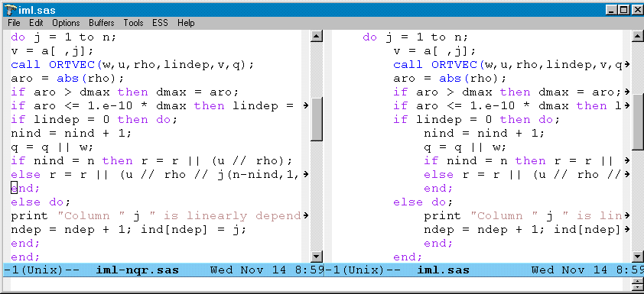The width and height of the screenshot is (644, 294).
Task: Open the Edit menu
Action: 36,23
